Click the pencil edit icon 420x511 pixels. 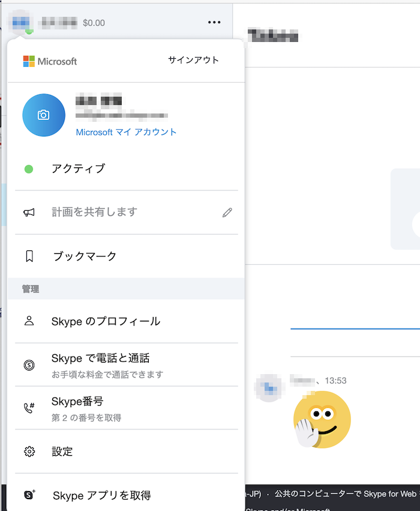(227, 213)
